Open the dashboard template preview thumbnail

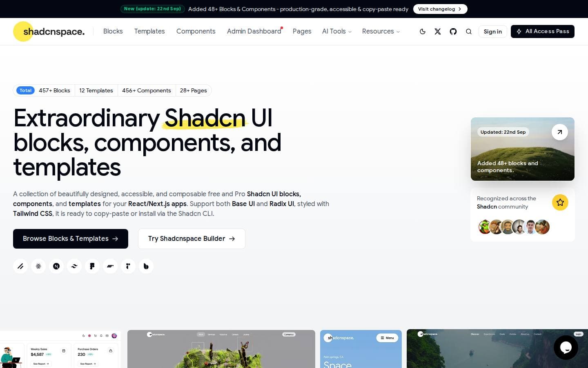pyautogui.click(x=60, y=349)
